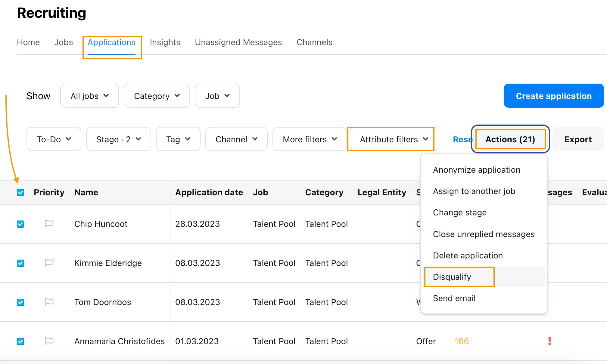Image resolution: width=607 pixels, height=364 pixels.
Task: Click the Reset filters link
Action: click(x=463, y=140)
